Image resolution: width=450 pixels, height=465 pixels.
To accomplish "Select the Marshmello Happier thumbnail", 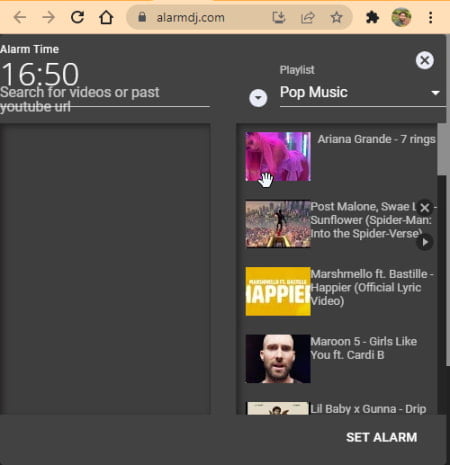I will [278, 291].
